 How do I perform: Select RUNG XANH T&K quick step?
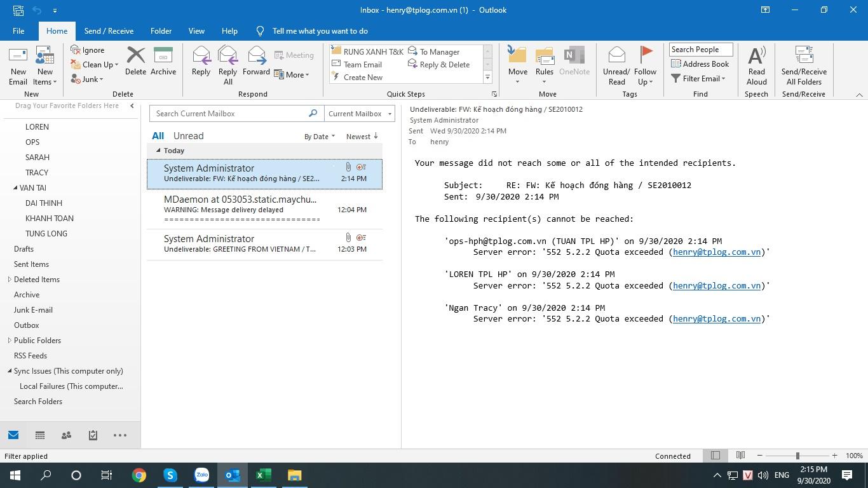pos(367,51)
